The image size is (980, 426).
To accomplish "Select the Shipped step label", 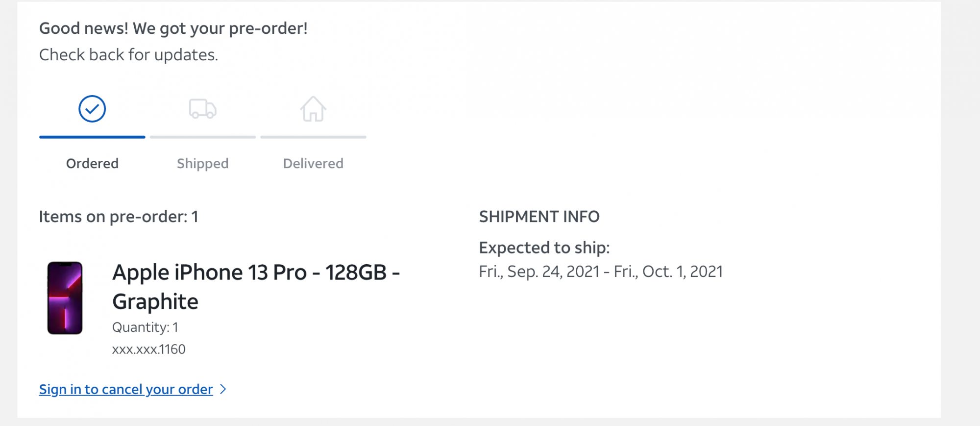I will (x=202, y=163).
